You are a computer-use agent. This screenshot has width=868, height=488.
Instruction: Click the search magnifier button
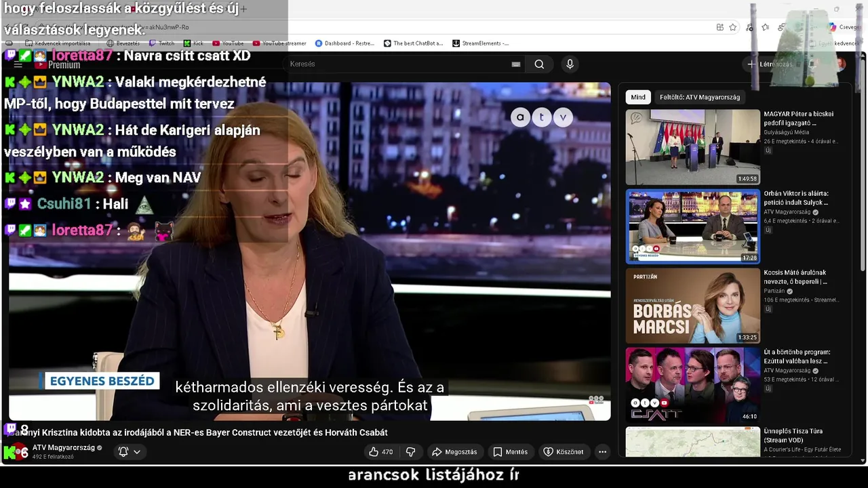(x=539, y=64)
